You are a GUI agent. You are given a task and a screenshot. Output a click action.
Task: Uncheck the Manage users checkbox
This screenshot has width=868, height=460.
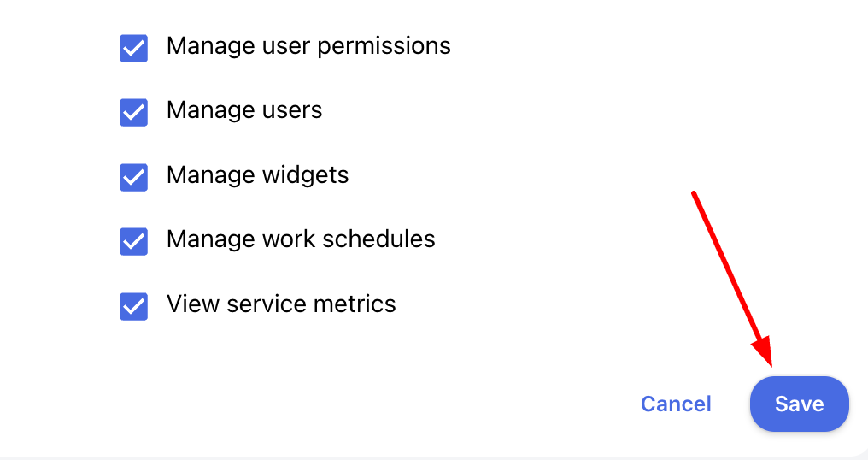[133, 112]
